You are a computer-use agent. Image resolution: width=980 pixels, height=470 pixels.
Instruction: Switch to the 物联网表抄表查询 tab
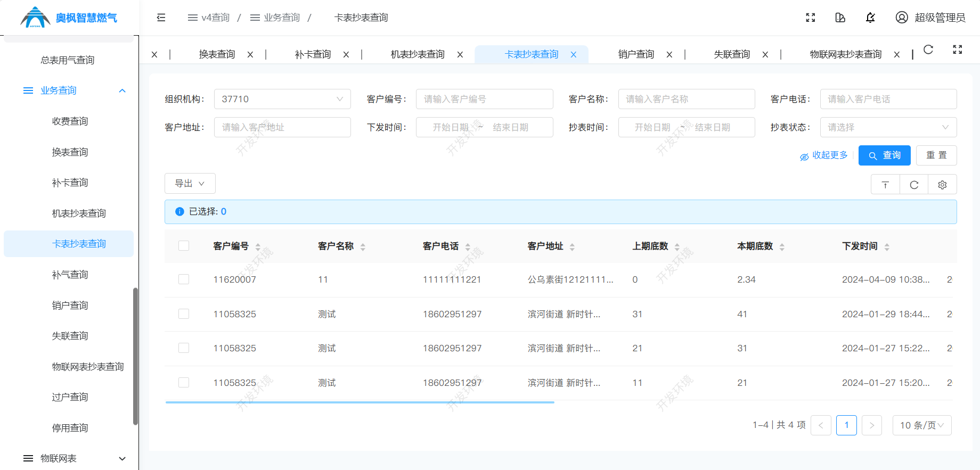click(846, 54)
